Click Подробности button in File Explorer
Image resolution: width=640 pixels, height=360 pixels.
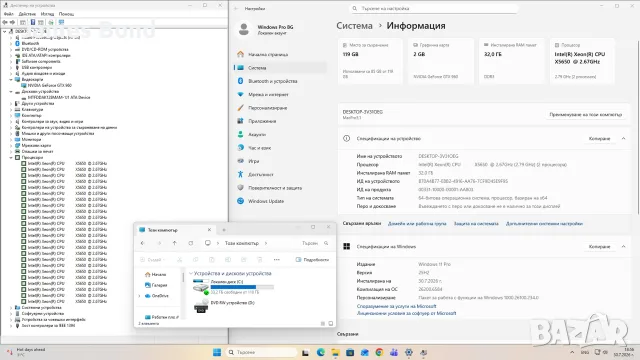[312, 260]
